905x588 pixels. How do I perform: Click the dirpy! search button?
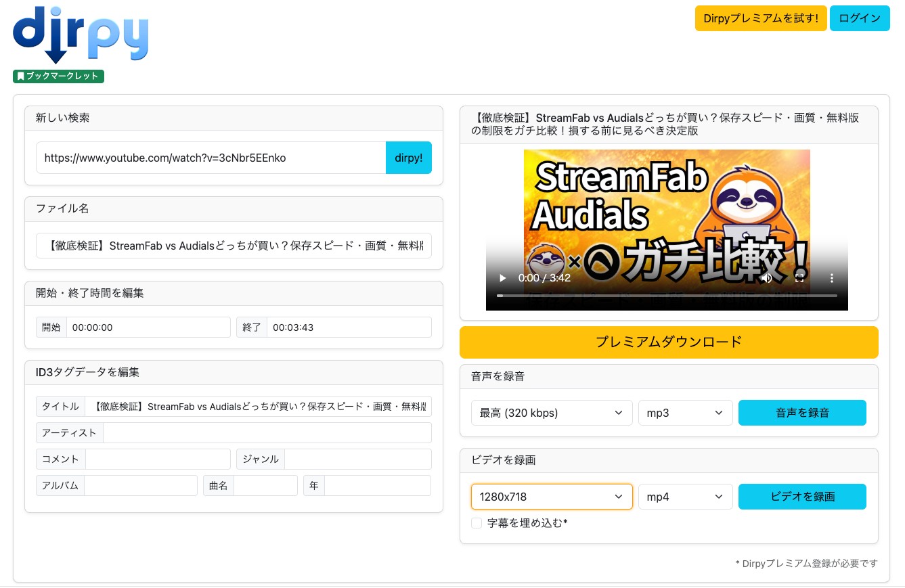click(409, 158)
